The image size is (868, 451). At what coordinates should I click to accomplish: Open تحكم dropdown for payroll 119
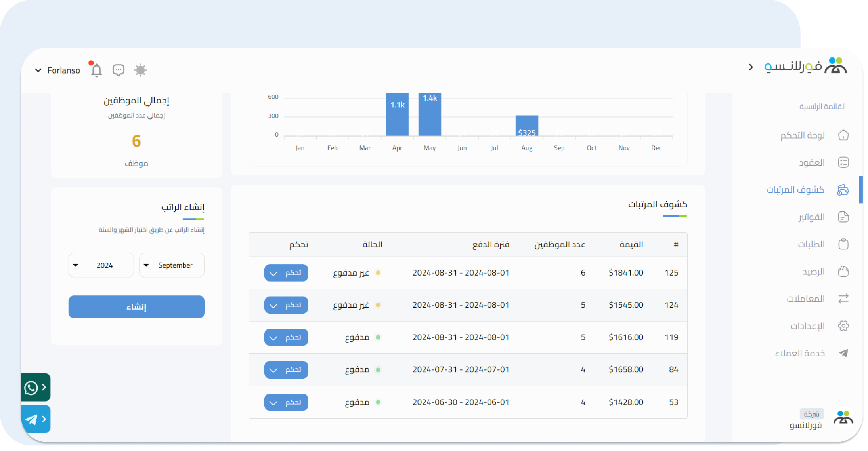pos(286,337)
